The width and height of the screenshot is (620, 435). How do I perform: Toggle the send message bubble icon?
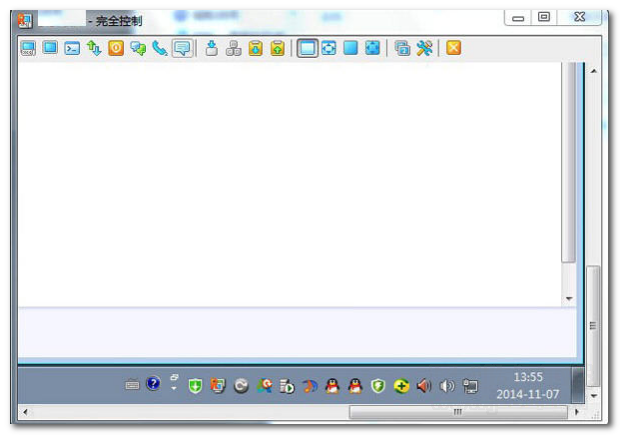(x=182, y=48)
